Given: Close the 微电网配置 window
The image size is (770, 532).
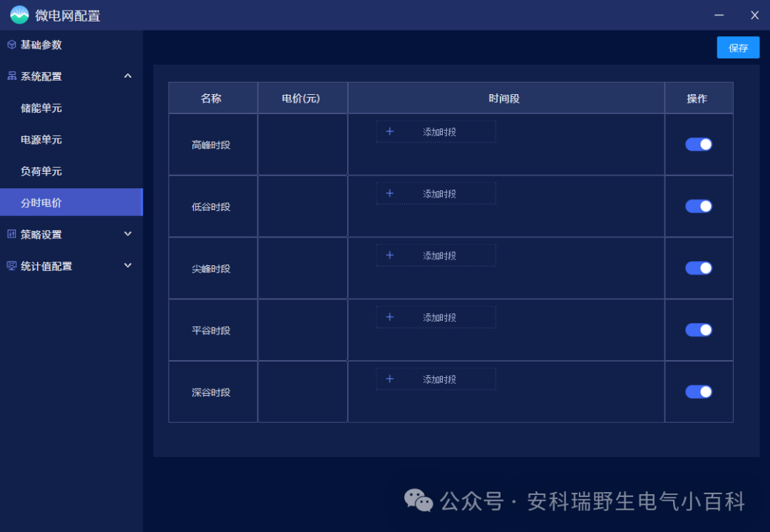Looking at the screenshot, I should point(755,15).
